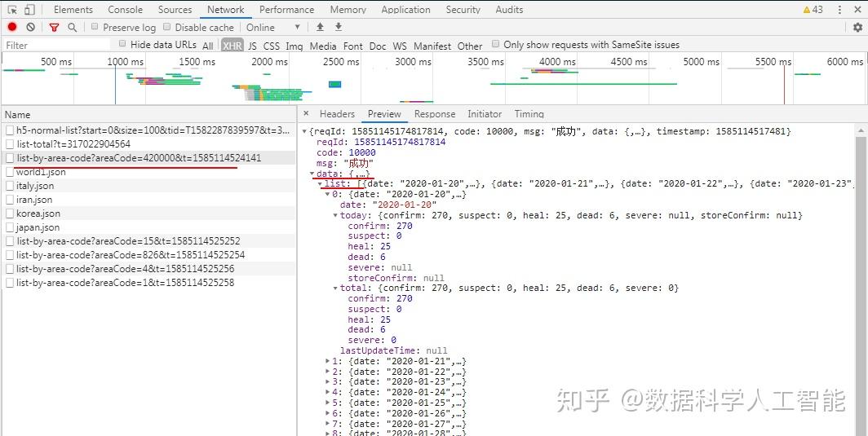Filter requests by Font

353,46
